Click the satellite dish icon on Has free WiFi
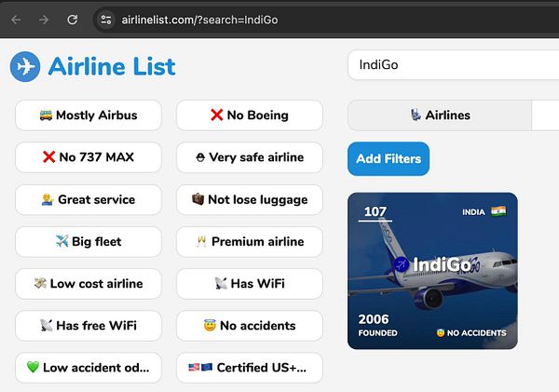The height and width of the screenshot is (392, 559). coord(47,325)
